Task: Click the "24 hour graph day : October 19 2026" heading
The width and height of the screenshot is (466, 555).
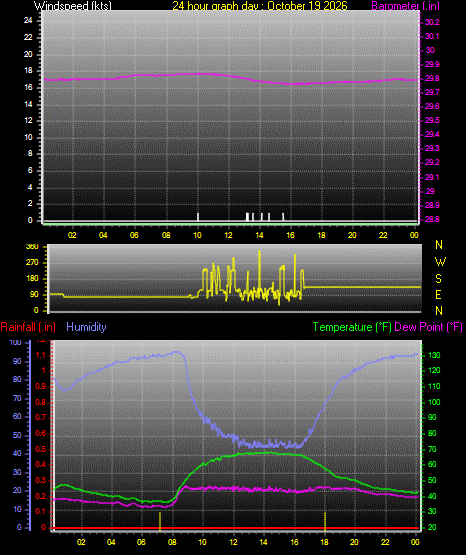Action: 260,6
